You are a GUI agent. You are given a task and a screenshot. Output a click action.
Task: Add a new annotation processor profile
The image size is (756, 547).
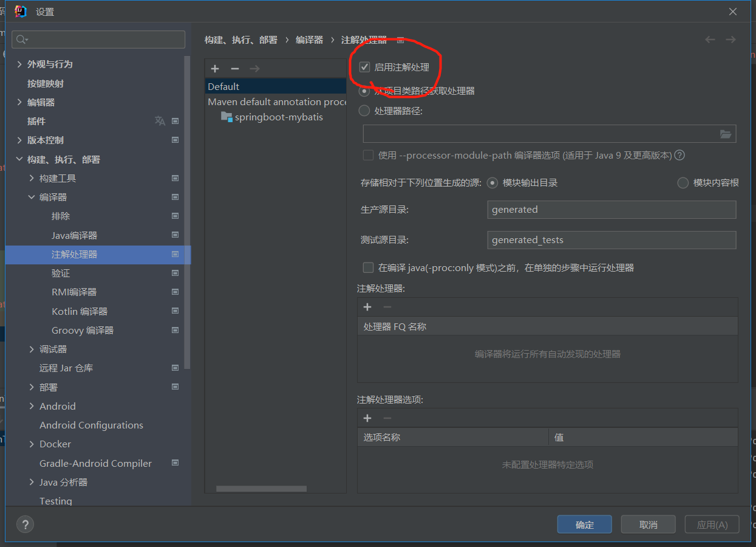pyautogui.click(x=215, y=69)
